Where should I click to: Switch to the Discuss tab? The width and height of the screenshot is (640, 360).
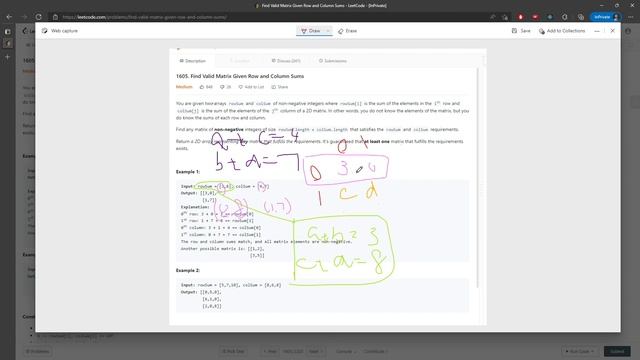(x=286, y=61)
